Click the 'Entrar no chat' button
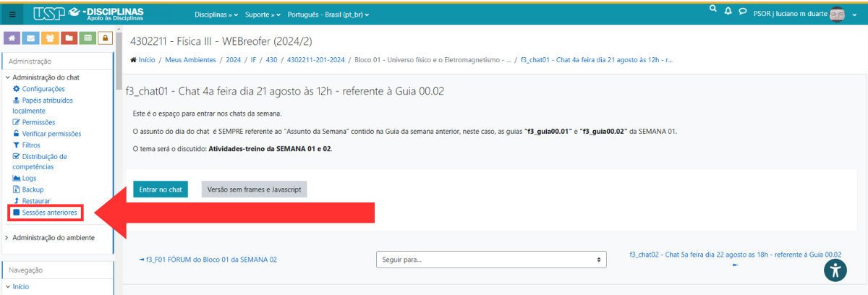The height and width of the screenshot is (295, 868). 160,189
